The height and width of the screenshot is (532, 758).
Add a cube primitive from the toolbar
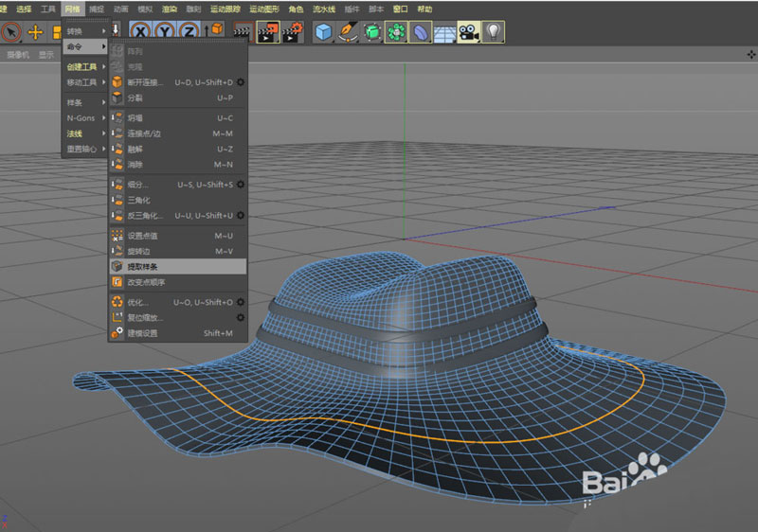click(324, 32)
